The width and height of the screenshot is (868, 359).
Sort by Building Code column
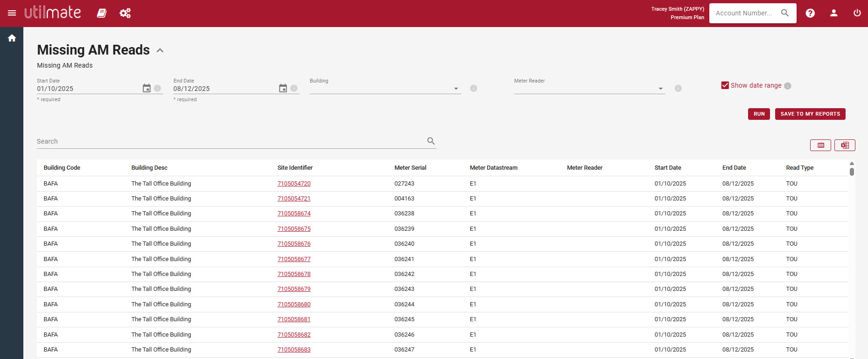62,168
